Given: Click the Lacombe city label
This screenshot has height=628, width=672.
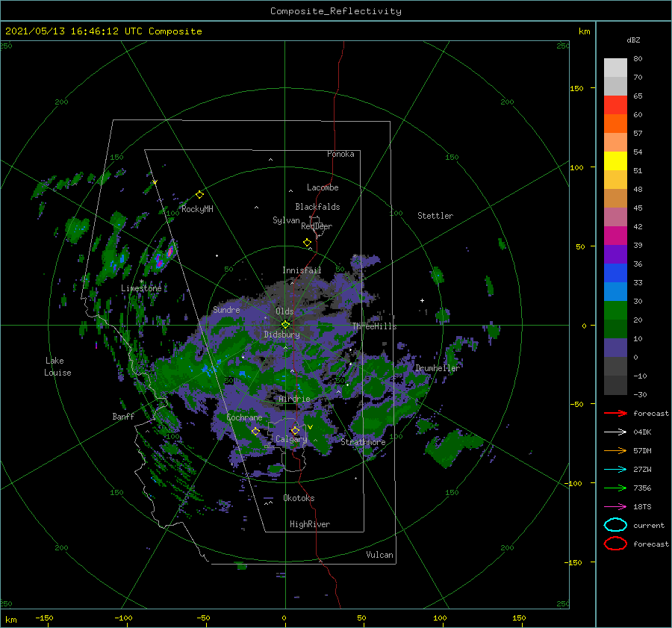Looking at the screenshot, I should point(323,187).
